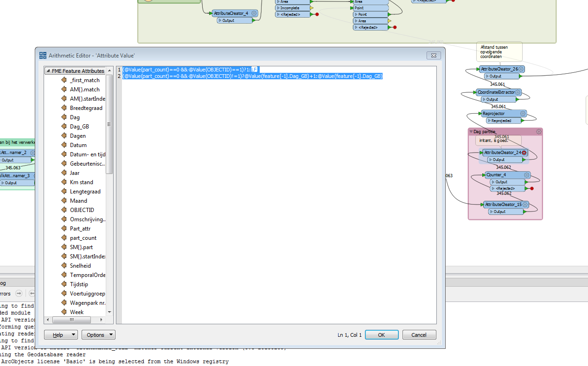Open CoordinateExtractor parameters gear
Viewport: 588px width, 366px height.
click(x=518, y=92)
